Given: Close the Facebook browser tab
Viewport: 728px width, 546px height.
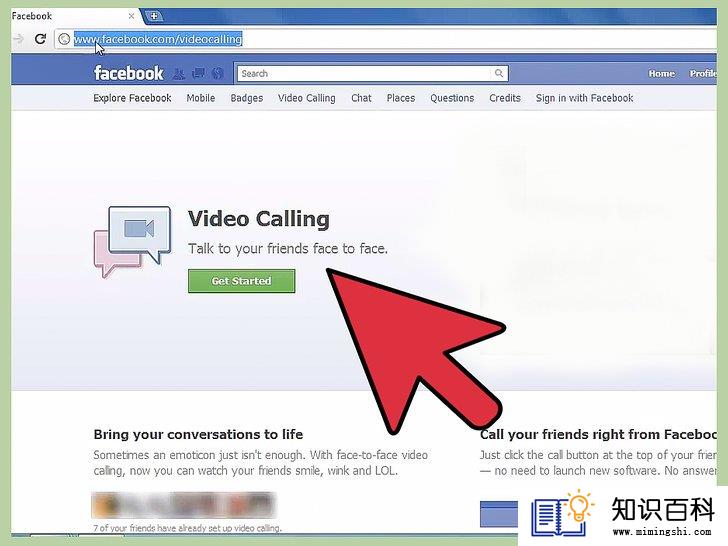Looking at the screenshot, I should click(x=131, y=16).
